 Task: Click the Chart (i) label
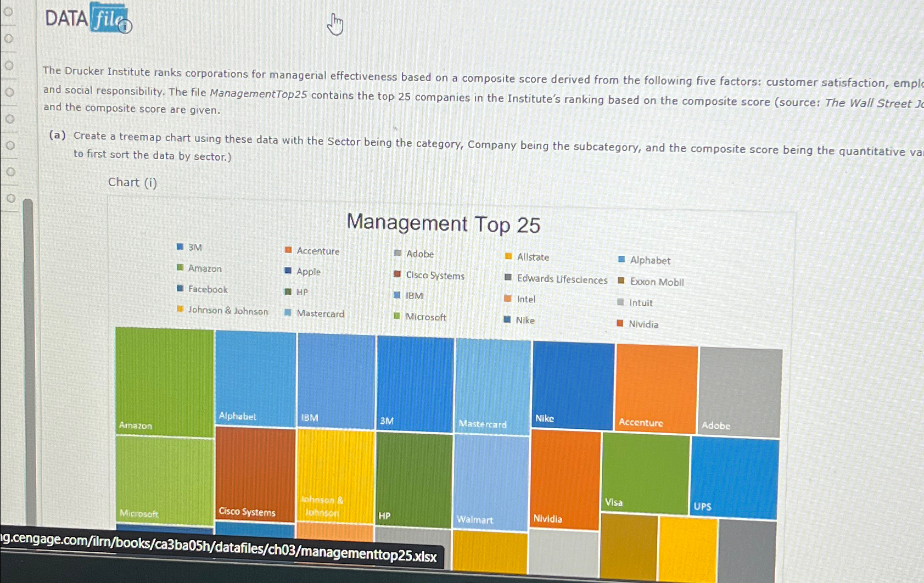pos(132,182)
